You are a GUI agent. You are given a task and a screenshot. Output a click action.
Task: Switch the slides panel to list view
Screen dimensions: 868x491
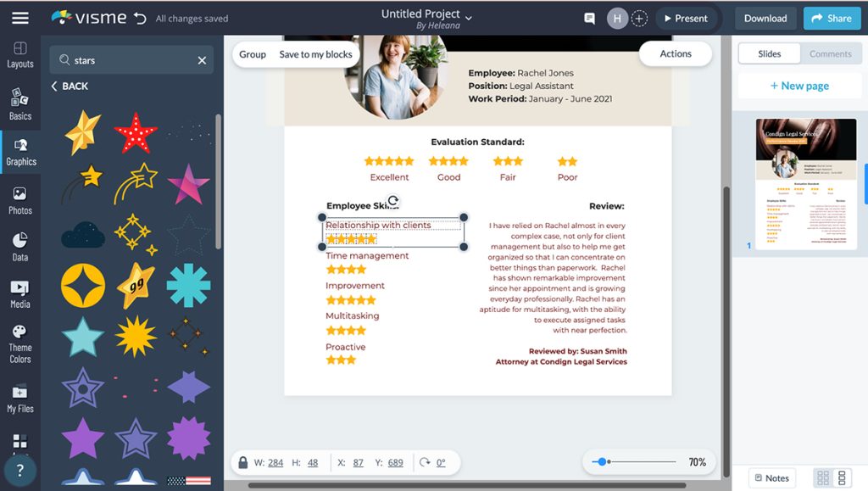(x=841, y=477)
